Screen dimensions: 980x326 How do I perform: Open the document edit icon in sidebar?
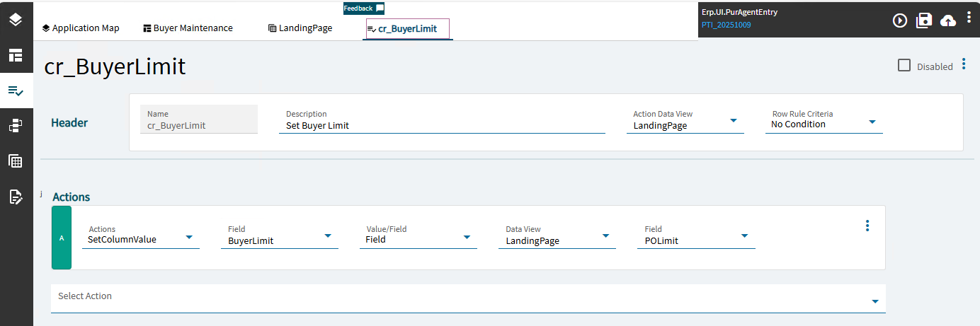pyautogui.click(x=16, y=197)
